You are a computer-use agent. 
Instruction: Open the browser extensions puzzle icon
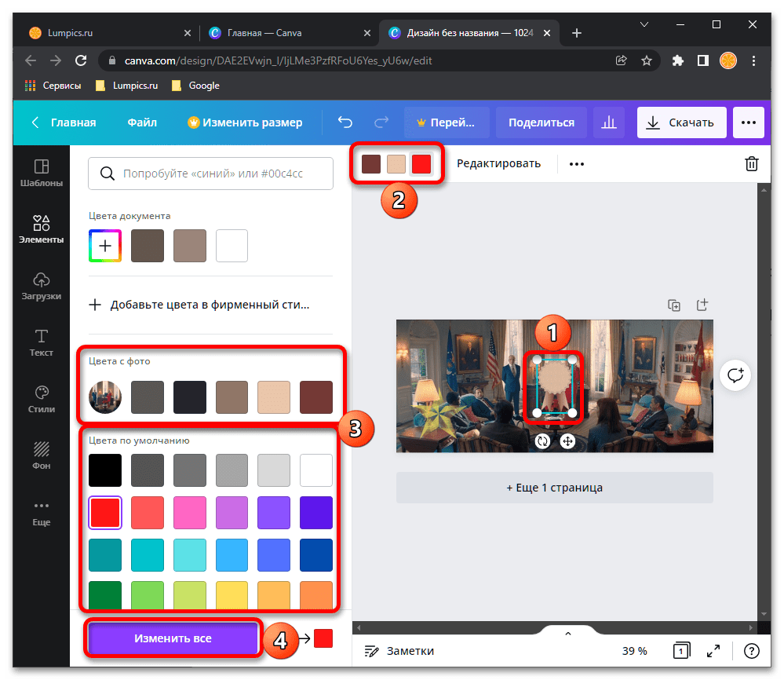(x=677, y=60)
